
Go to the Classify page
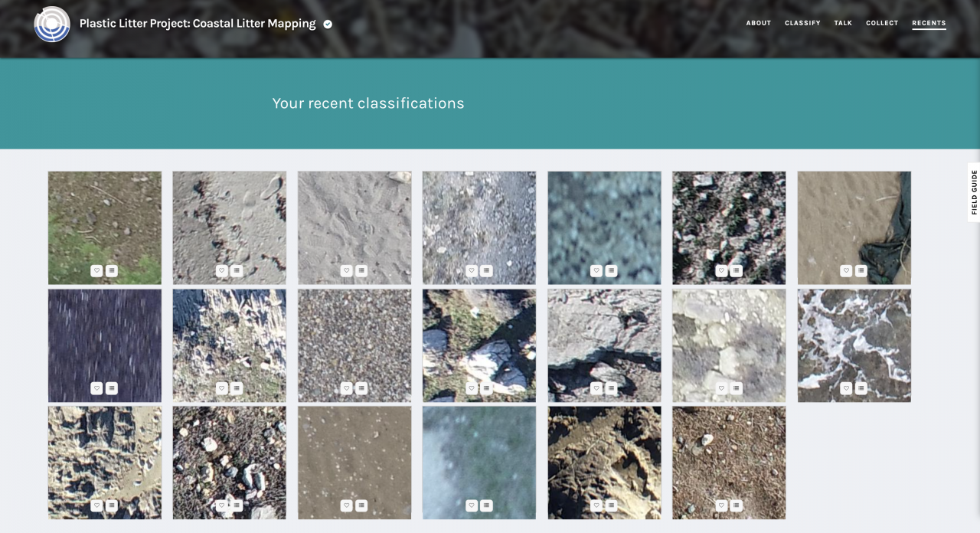[802, 23]
